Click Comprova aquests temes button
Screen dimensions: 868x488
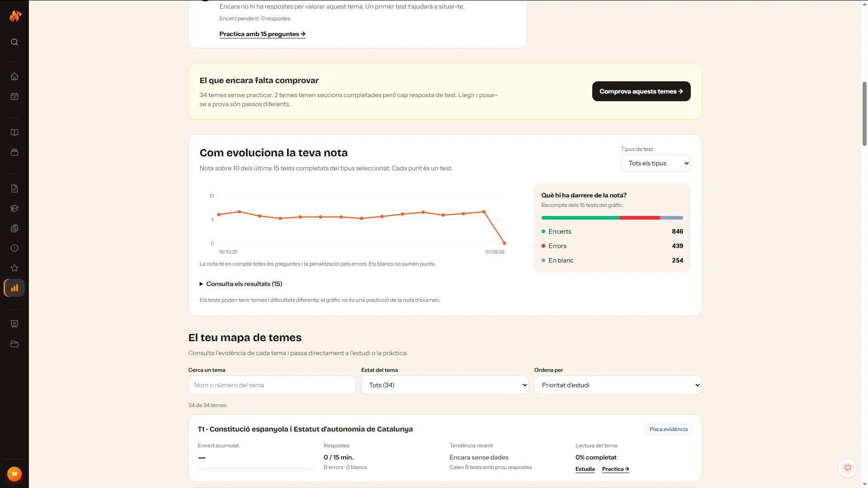point(641,91)
